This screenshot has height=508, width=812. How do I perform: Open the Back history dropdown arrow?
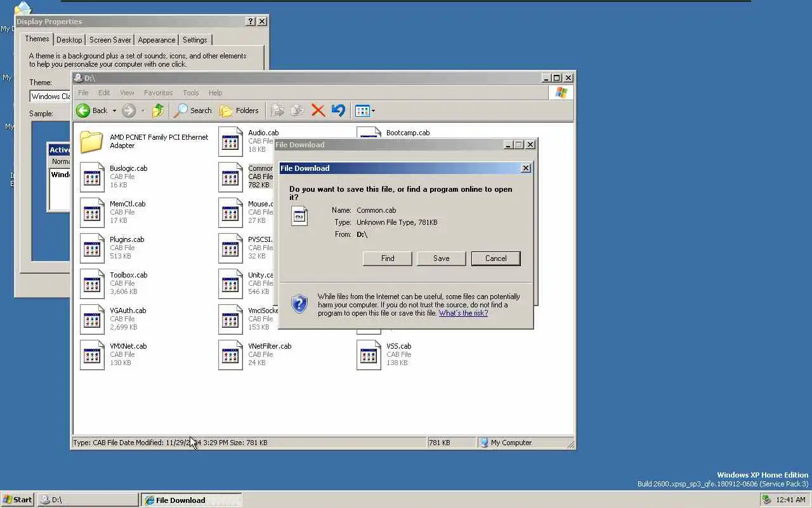click(x=114, y=111)
